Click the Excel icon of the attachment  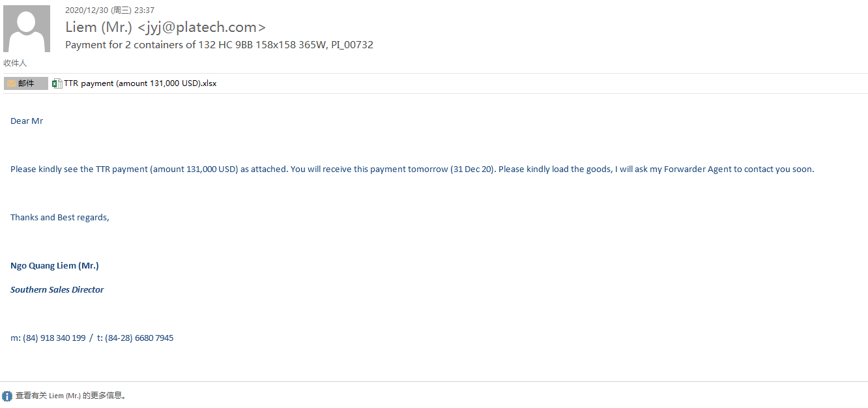[57, 83]
